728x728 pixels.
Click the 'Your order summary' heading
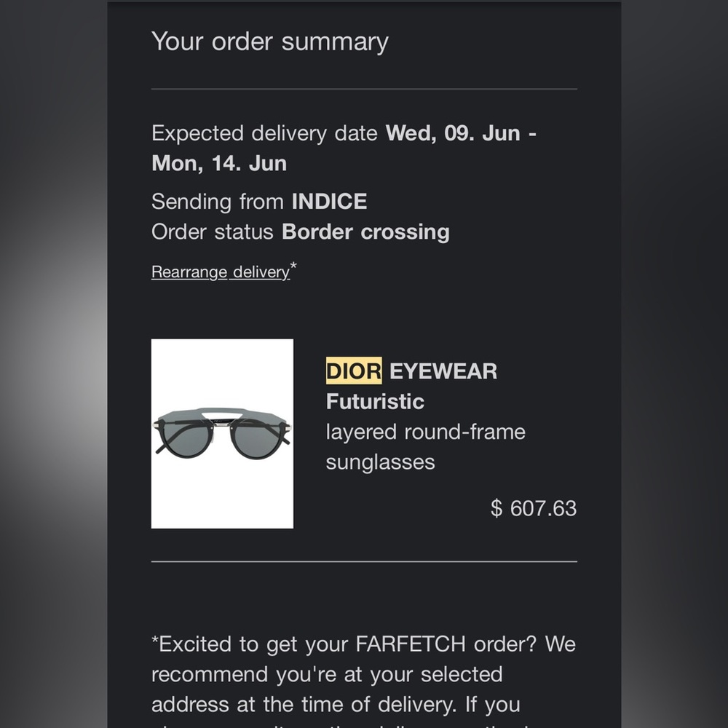point(269,41)
